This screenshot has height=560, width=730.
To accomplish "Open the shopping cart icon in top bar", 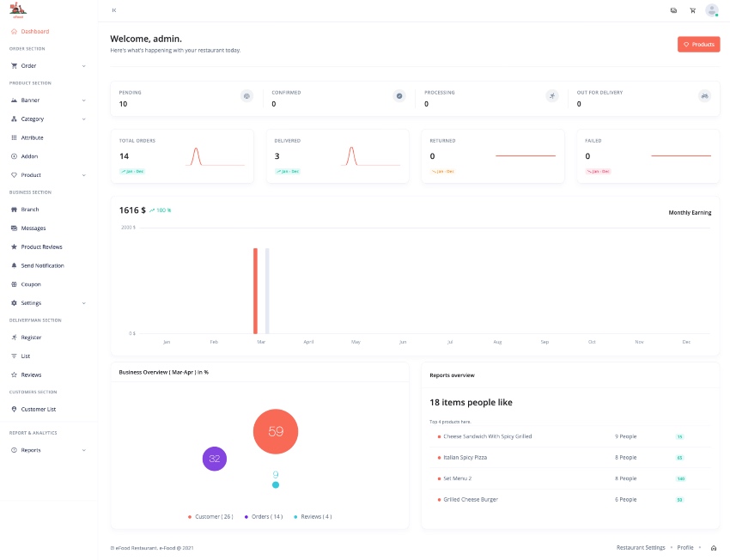I will (692, 10).
